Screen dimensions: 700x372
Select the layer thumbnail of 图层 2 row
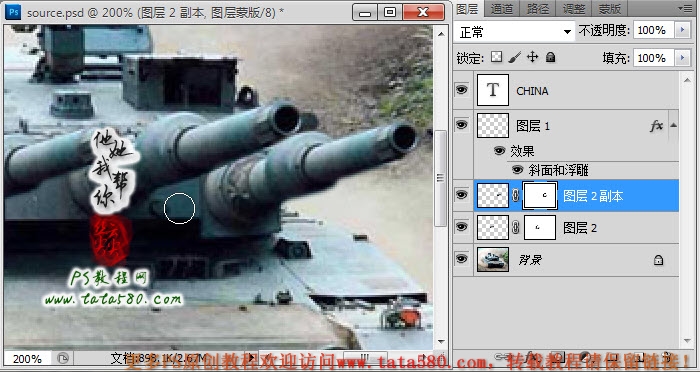pyautogui.click(x=493, y=228)
